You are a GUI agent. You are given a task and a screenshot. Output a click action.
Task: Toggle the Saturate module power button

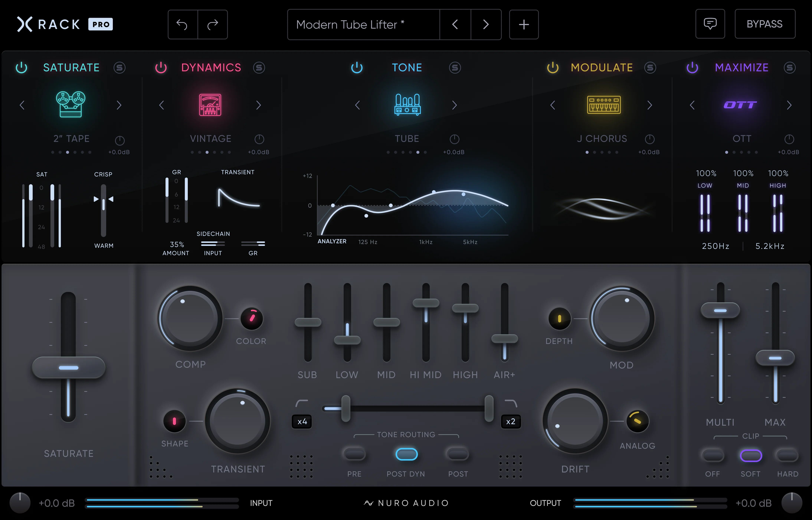tap(21, 68)
